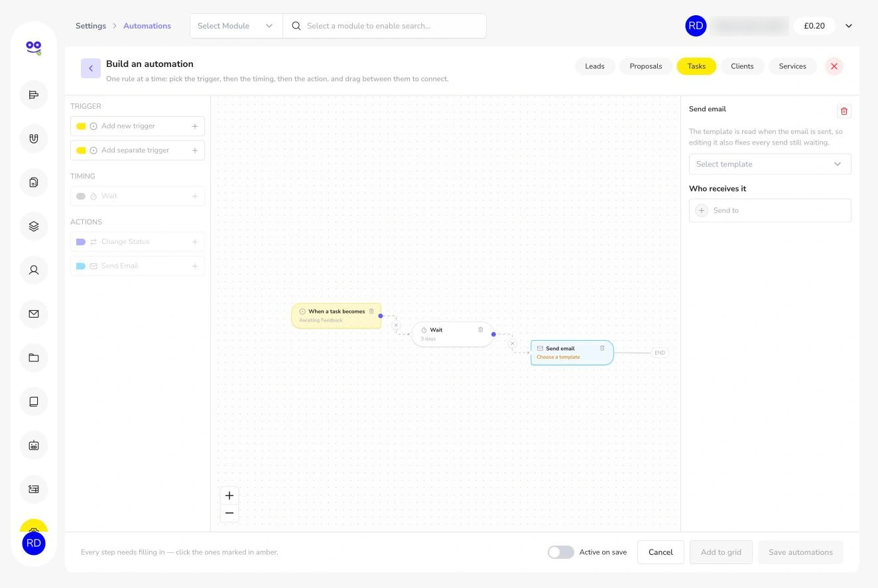Remove the connection between trigger and Wait
The width and height of the screenshot is (878, 588).
396,325
